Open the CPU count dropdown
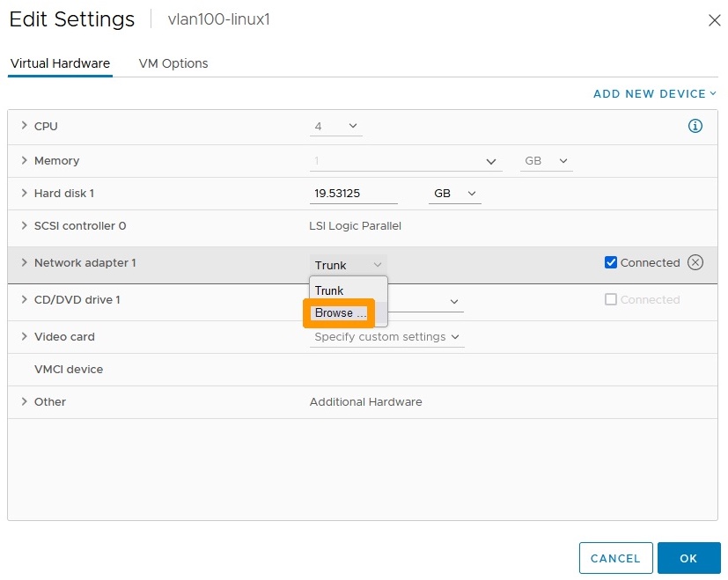 [335, 127]
